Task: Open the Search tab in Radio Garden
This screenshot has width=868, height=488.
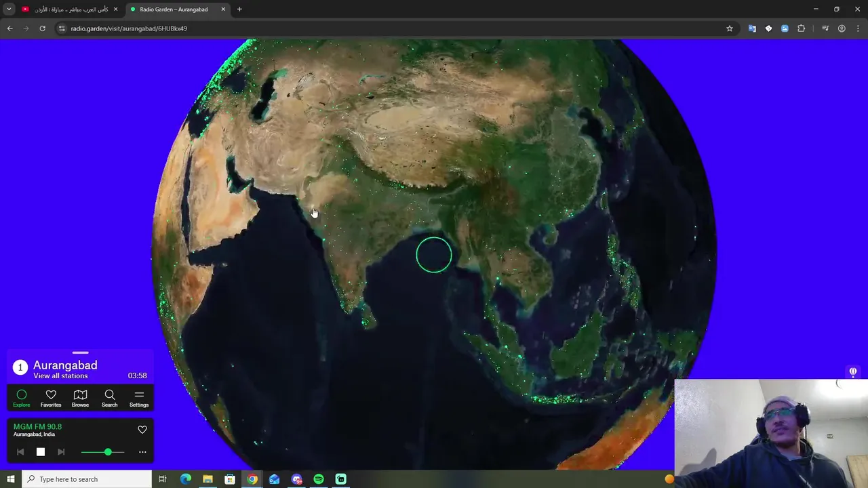Action: click(109, 398)
